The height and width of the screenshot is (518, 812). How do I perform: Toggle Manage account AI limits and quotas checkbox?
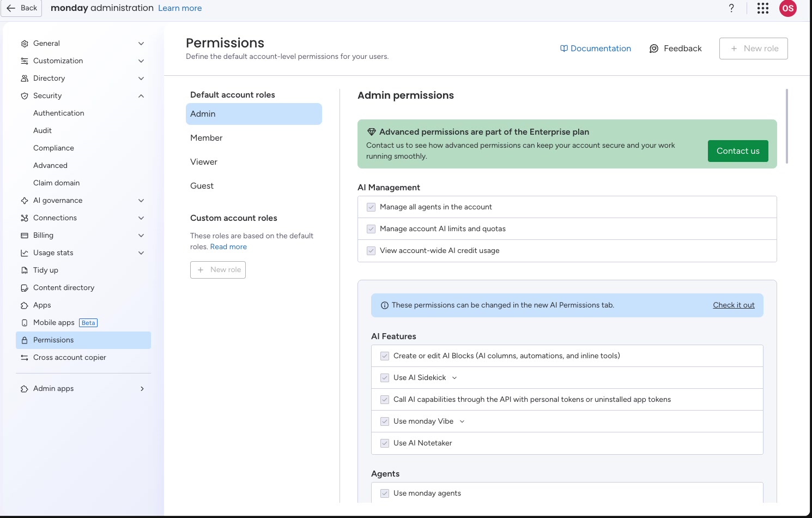[x=371, y=229]
